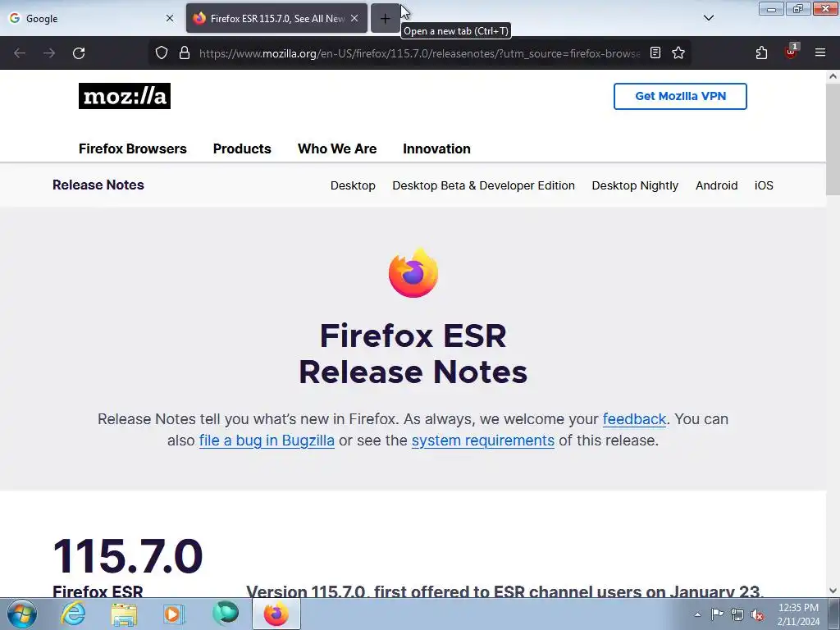Click the Release Notes heading link
The height and width of the screenshot is (630, 840).
(x=98, y=185)
